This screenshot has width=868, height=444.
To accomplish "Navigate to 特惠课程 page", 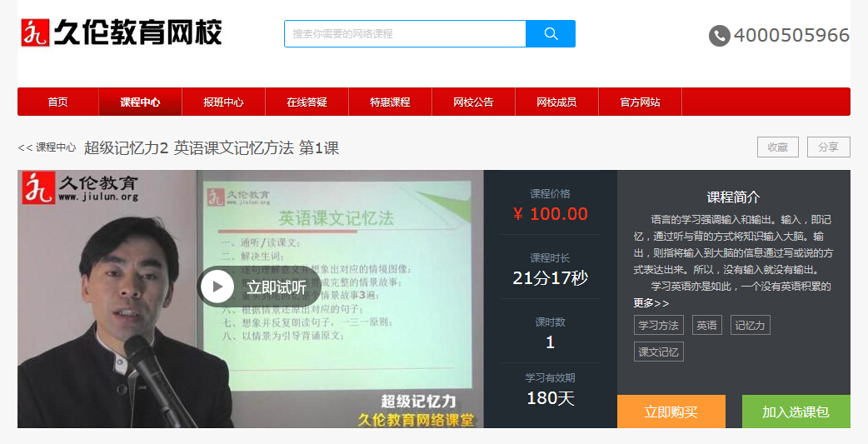I will (x=390, y=102).
